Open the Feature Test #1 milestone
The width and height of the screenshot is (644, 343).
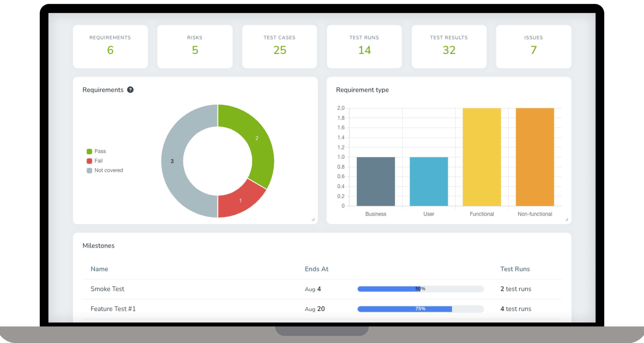[113, 309]
